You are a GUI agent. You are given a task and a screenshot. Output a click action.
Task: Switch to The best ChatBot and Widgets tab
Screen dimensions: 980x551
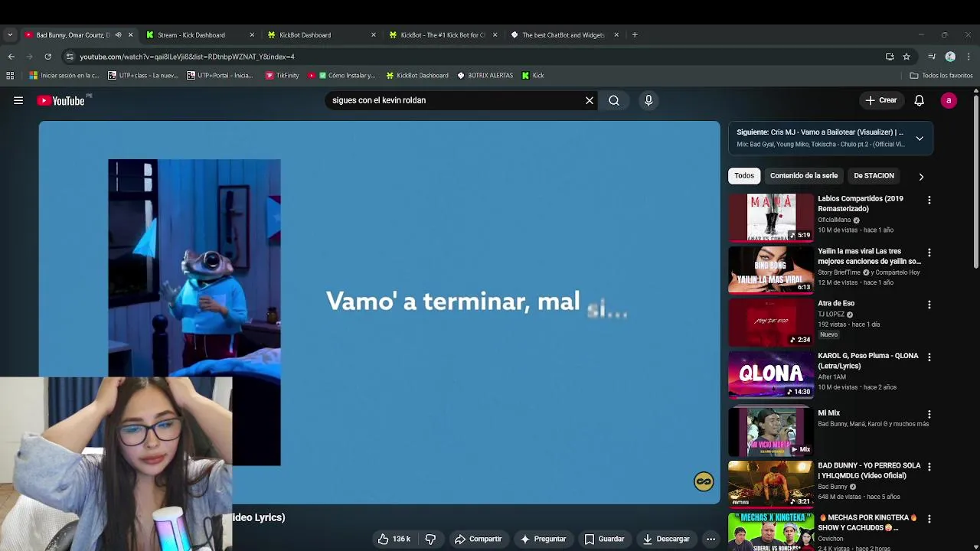click(x=563, y=34)
